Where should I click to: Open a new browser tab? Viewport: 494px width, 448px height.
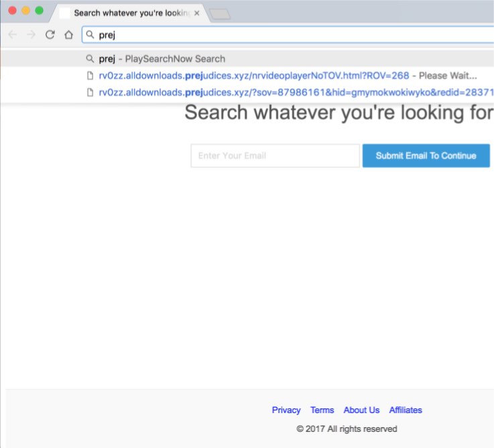coord(219,13)
